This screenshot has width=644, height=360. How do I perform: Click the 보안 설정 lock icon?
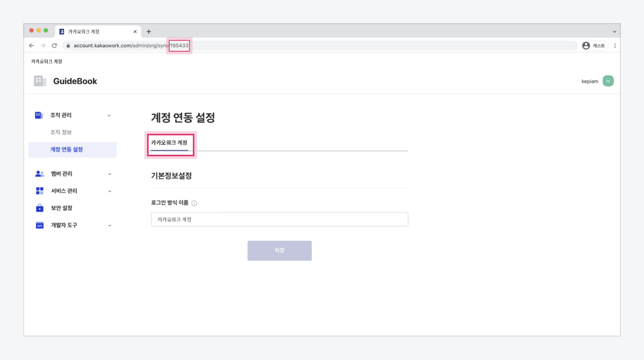(40, 208)
